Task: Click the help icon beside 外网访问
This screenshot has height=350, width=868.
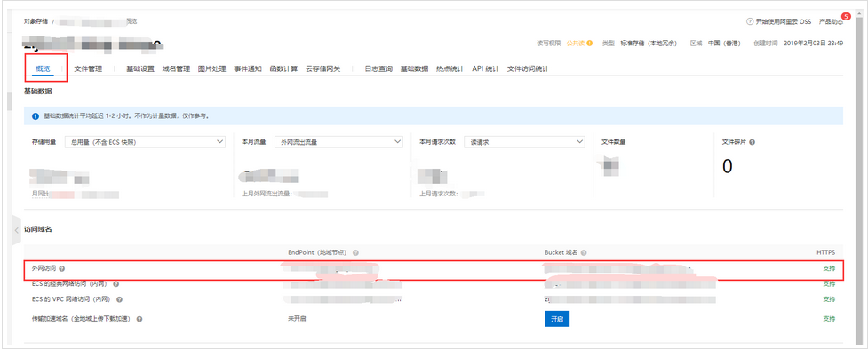Action: 62,268
